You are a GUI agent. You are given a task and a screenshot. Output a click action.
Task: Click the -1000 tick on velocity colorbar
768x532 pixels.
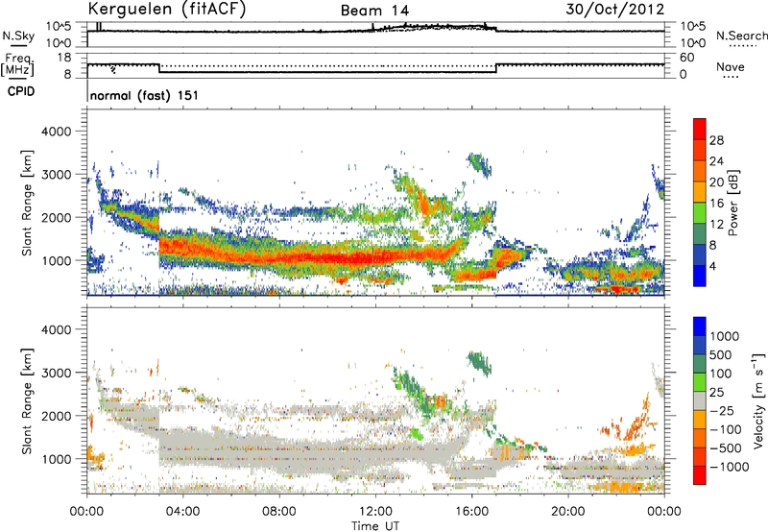tap(729, 467)
